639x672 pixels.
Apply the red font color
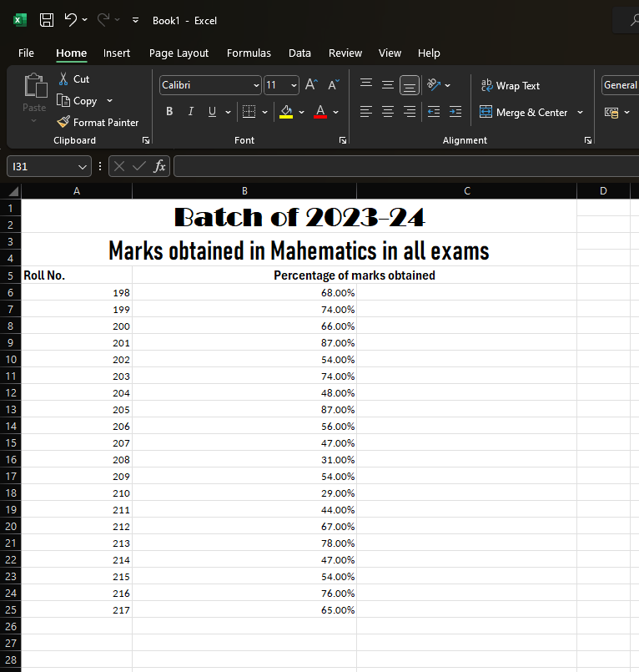tap(320, 112)
